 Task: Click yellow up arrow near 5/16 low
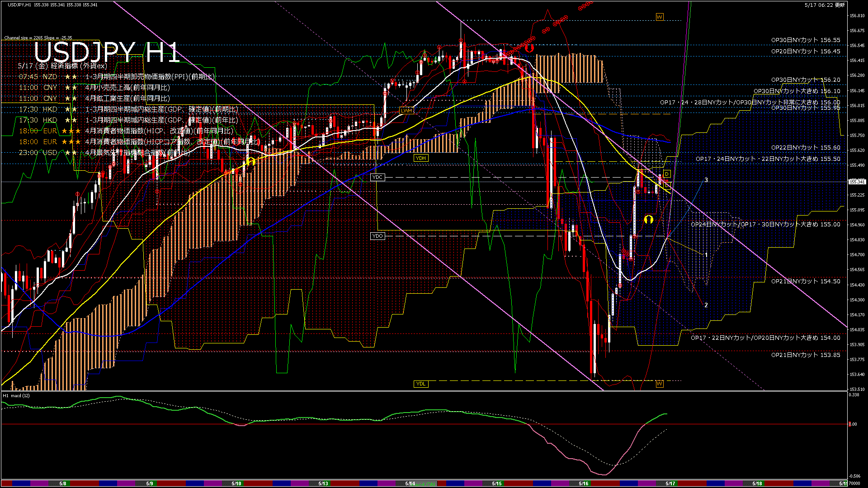click(648, 220)
